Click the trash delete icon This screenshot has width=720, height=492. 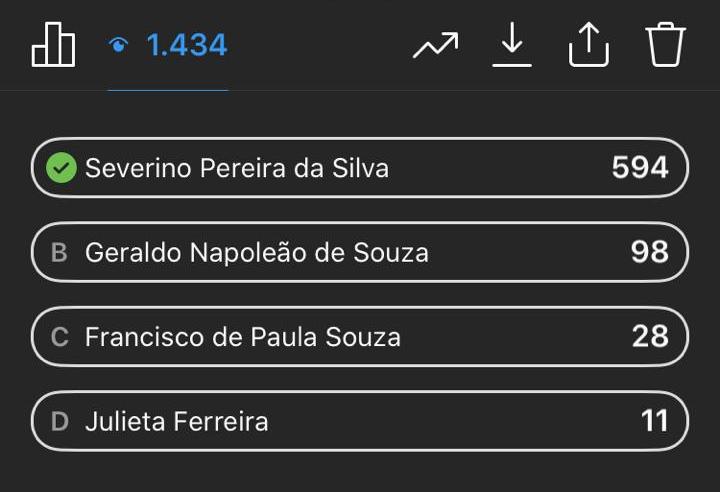[665, 45]
